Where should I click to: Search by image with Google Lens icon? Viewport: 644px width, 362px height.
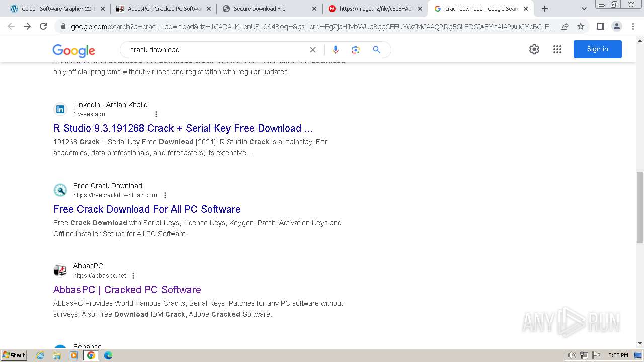click(x=356, y=50)
